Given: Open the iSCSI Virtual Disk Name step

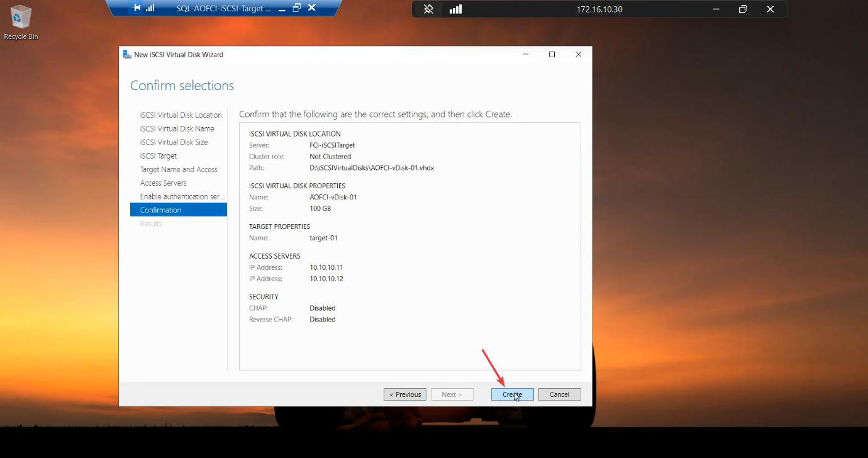Looking at the screenshot, I should tap(179, 128).
